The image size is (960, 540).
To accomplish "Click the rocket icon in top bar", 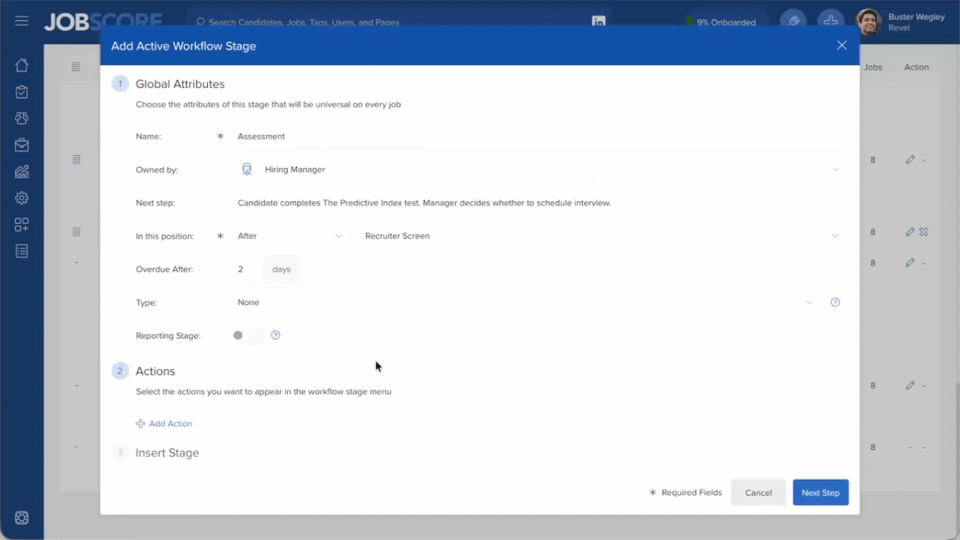I will point(793,21).
